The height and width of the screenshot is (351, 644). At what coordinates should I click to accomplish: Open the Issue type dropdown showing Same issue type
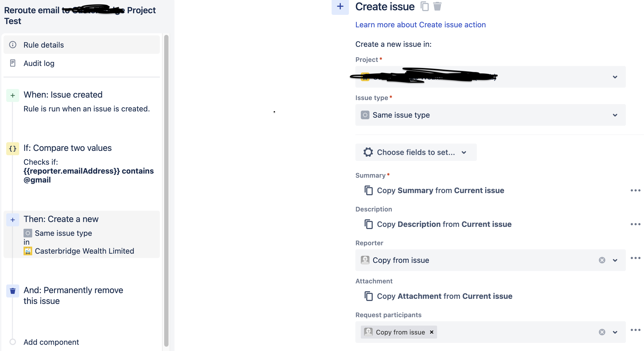coord(615,115)
